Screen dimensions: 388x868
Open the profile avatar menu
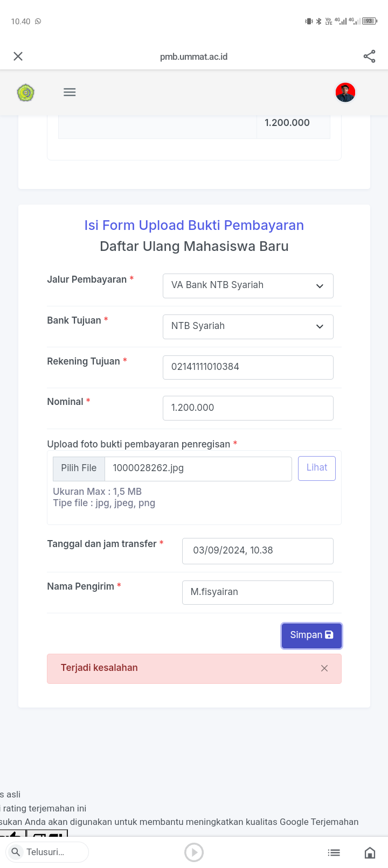click(x=345, y=92)
